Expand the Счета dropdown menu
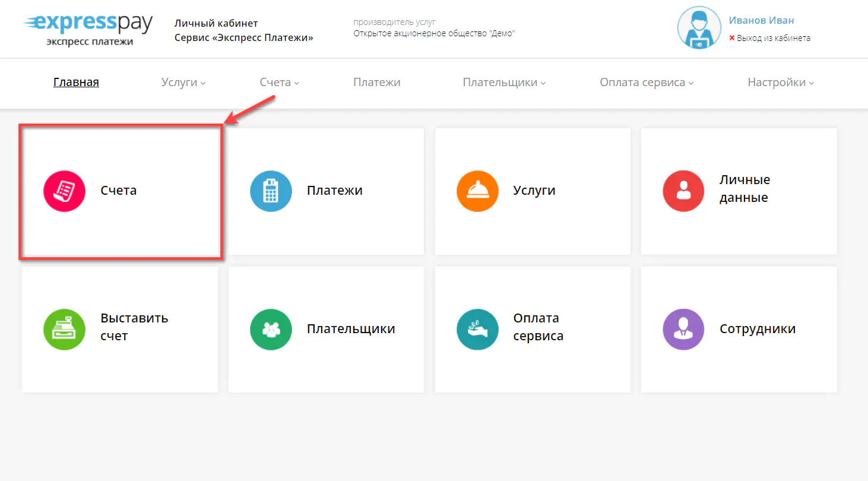The height and width of the screenshot is (481, 868). 278,83
